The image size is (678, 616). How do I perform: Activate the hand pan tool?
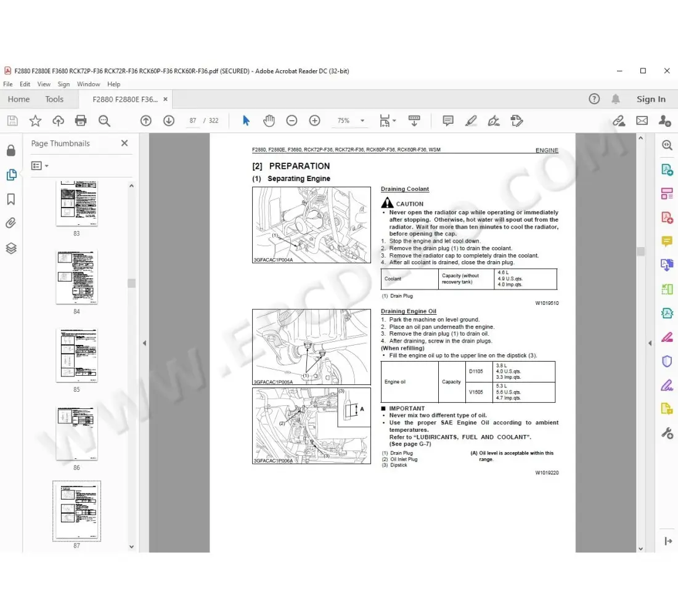point(269,121)
